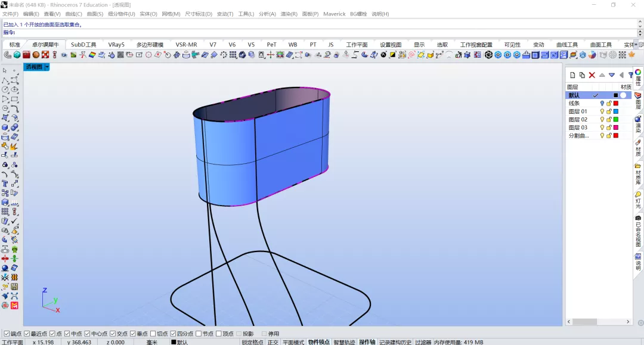Delete layer with the red X icon
644x345 pixels.
[x=592, y=75]
